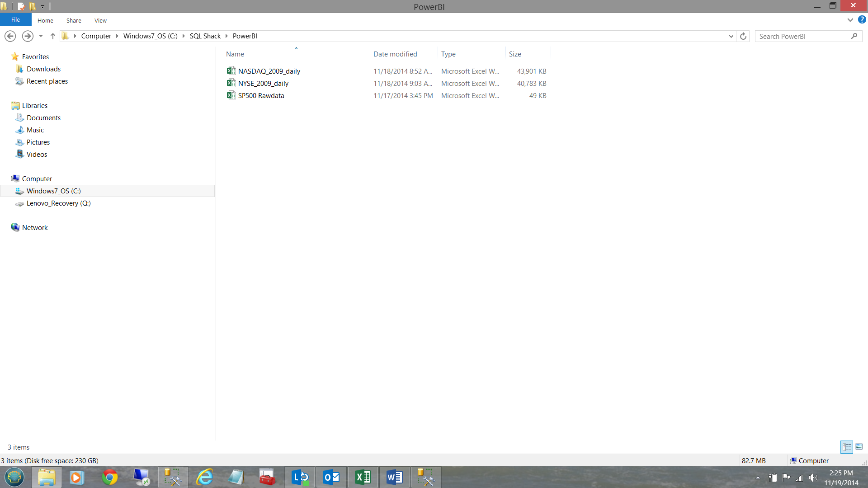Open the recent locations dropdown
The width and height of the screenshot is (868, 488).
pos(41,36)
